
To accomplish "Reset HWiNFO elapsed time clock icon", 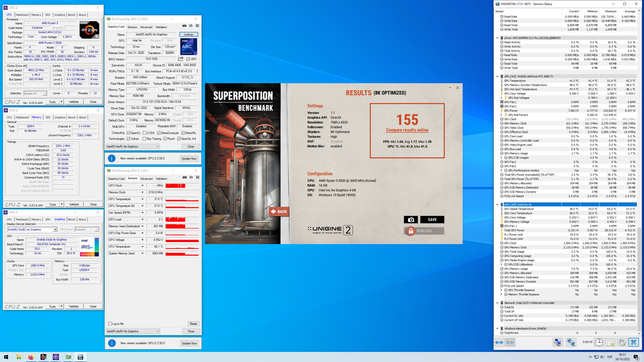I will pos(599,342).
